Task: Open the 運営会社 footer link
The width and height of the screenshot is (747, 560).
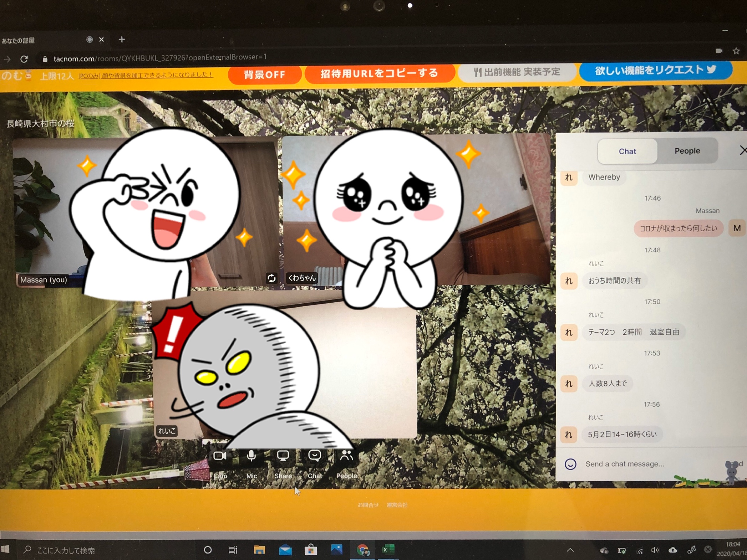Action: tap(397, 505)
